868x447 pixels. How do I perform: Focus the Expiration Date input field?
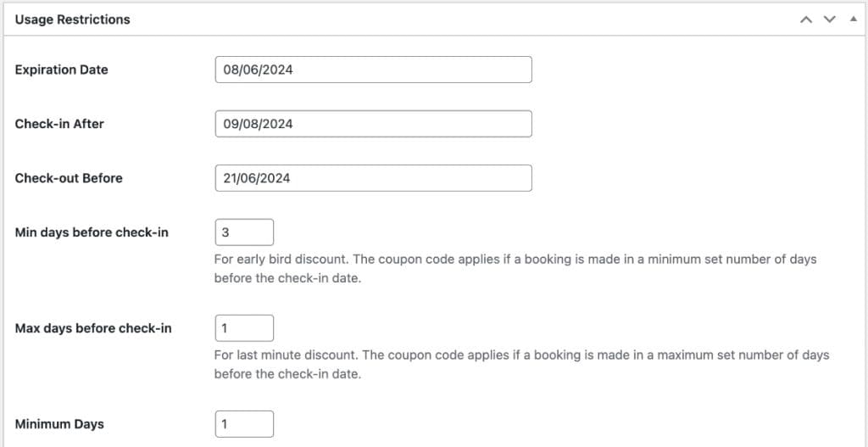[373, 70]
